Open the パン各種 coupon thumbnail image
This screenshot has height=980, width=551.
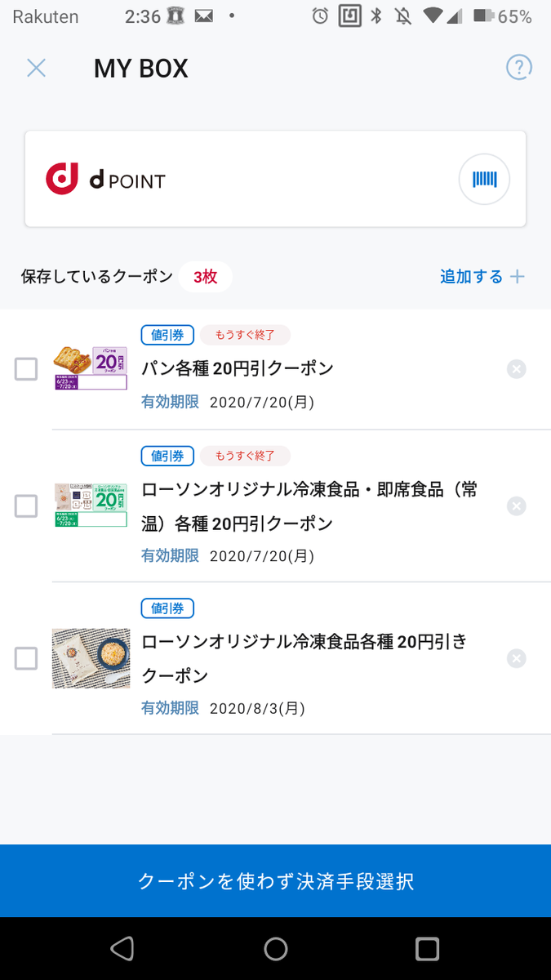pyautogui.click(x=91, y=368)
